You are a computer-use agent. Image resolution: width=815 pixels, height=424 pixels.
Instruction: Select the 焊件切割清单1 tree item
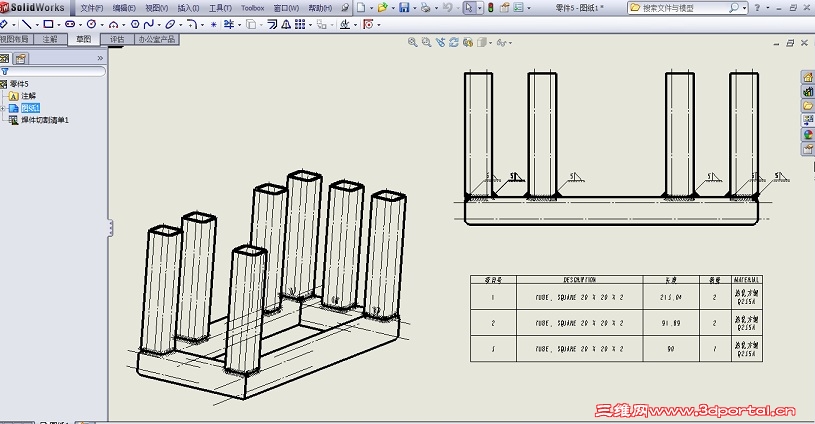click(x=45, y=120)
